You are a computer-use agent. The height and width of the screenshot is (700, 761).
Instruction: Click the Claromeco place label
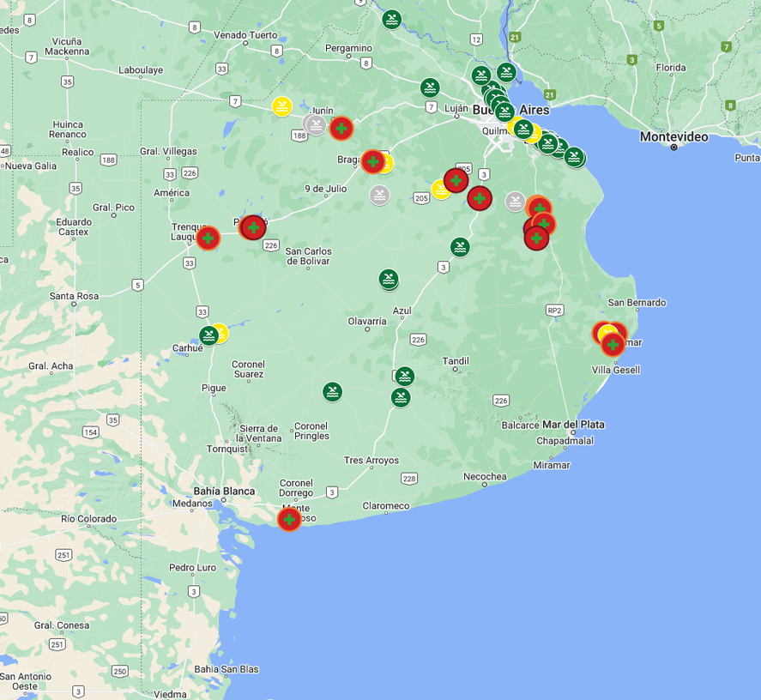tap(386, 506)
